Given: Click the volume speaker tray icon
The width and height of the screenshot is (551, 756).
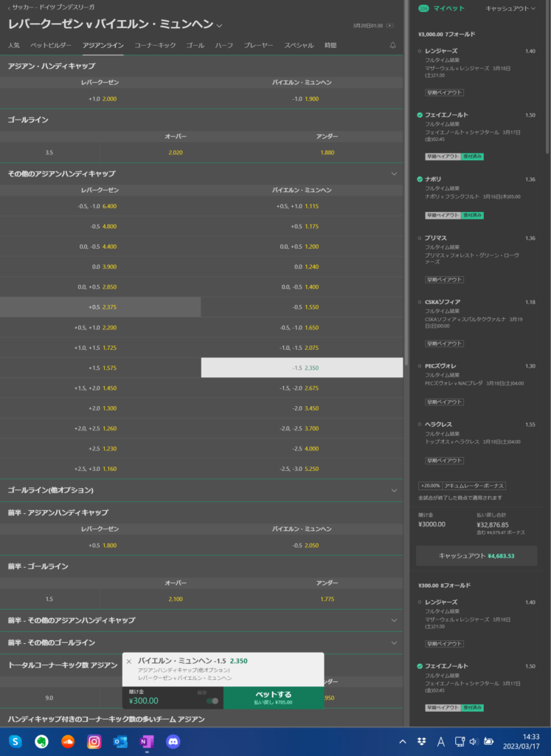Looking at the screenshot, I should pyautogui.click(x=473, y=741).
